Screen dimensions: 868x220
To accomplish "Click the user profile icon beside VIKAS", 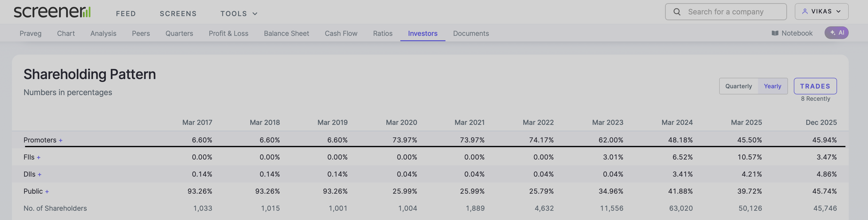I will click(805, 11).
